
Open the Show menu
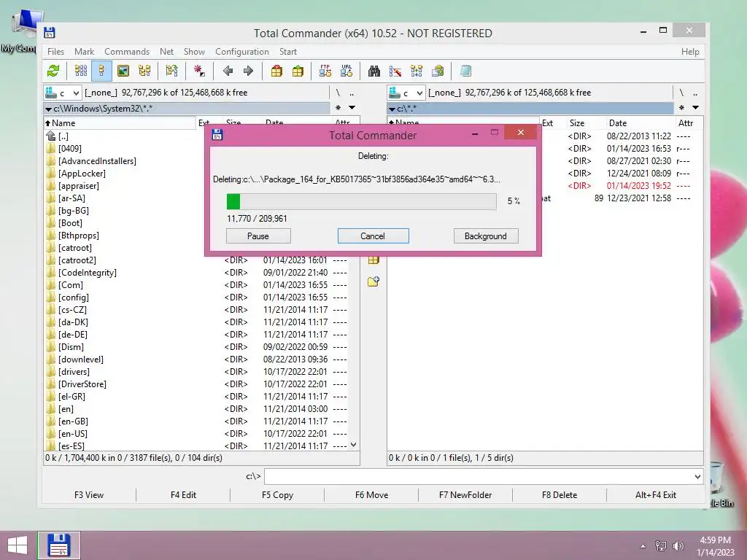pyautogui.click(x=194, y=52)
